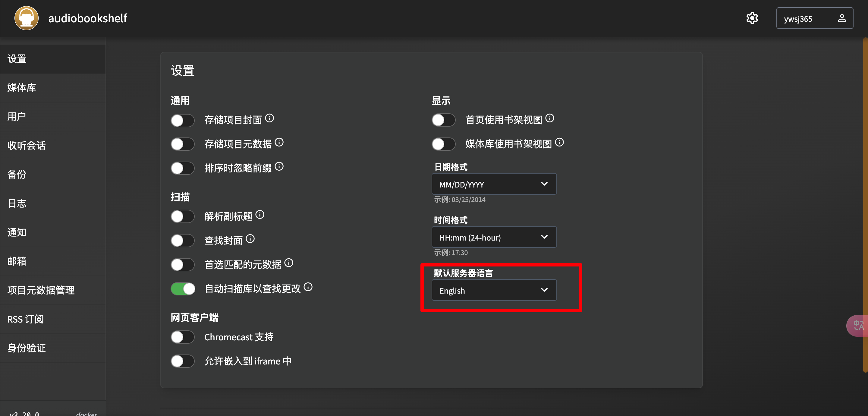Expand the 时间格式 HH:mm dropdown

494,237
